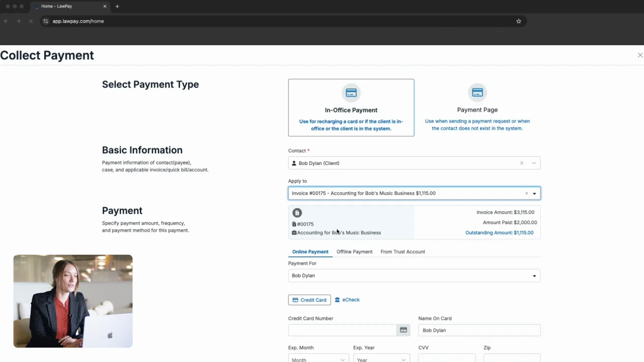This screenshot has width=644, height=362.
Task: Click the card icon beside card number
Action: coord(403,330)
